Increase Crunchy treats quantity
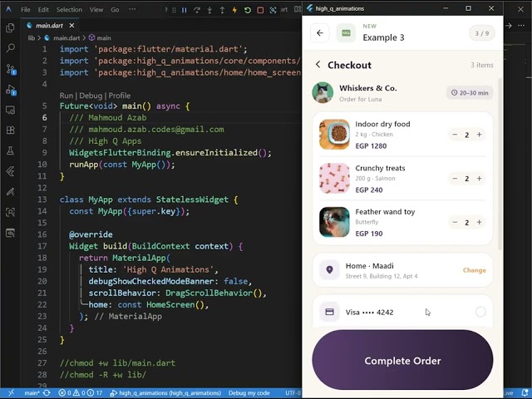The width and height of the screenshot is (532, 399). 479,178
